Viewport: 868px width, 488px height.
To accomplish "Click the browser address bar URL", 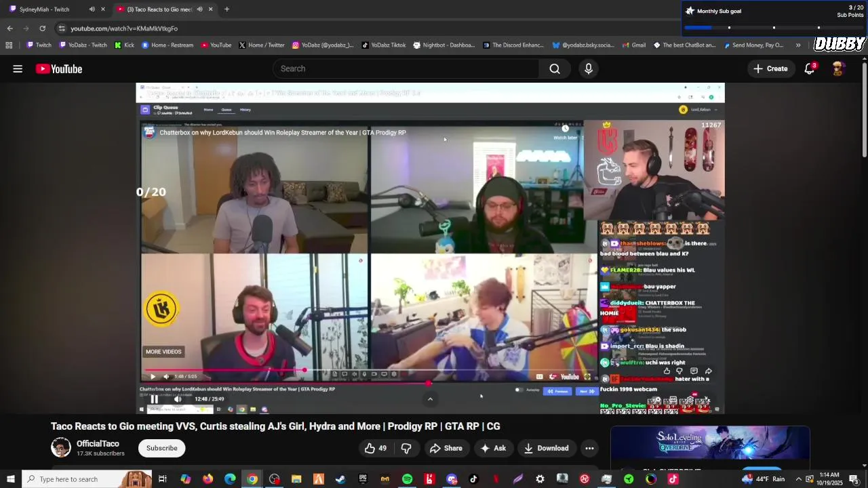I will (x=124, y=28).
